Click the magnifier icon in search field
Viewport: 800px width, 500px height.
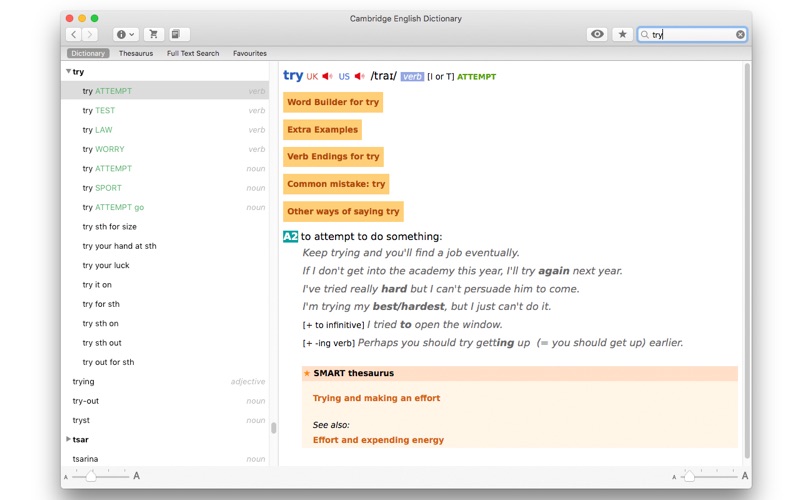[x=645, y=34]
